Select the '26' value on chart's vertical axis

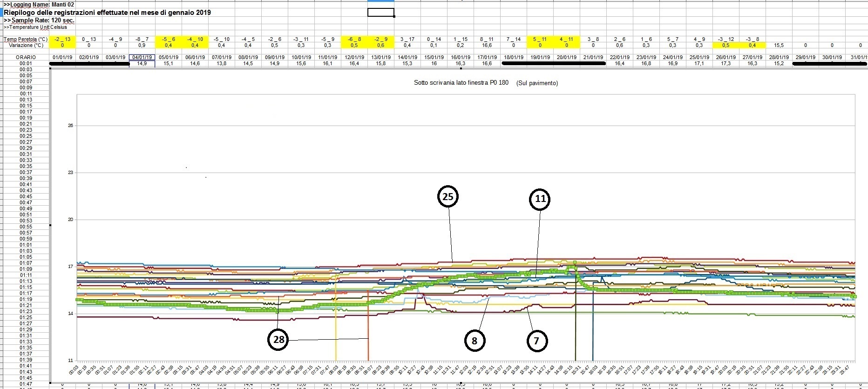[70, 126]
